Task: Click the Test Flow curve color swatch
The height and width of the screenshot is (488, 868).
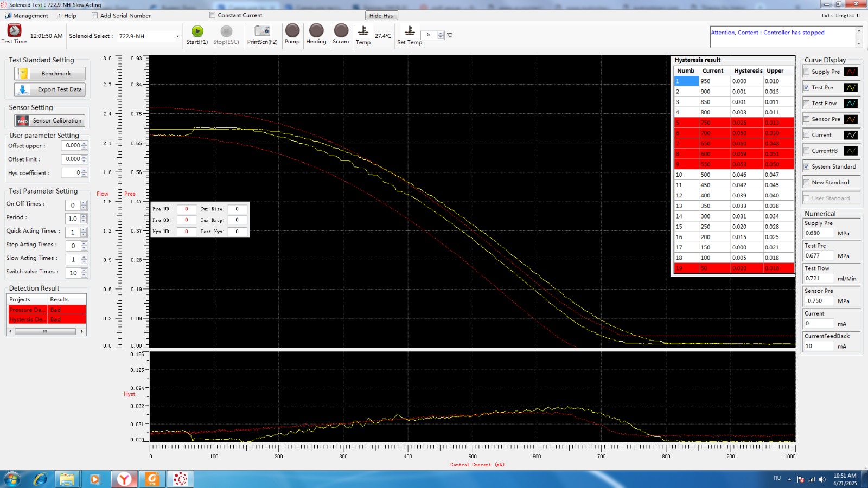Action: pos(851,104)
